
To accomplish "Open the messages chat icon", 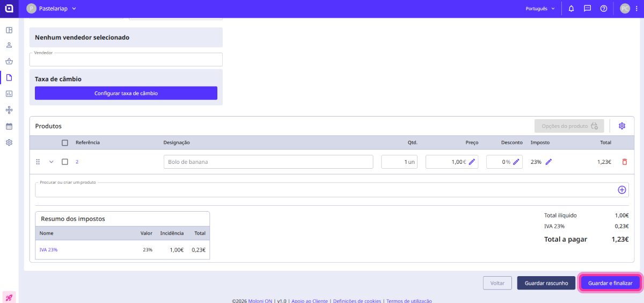I will (587, 9).
